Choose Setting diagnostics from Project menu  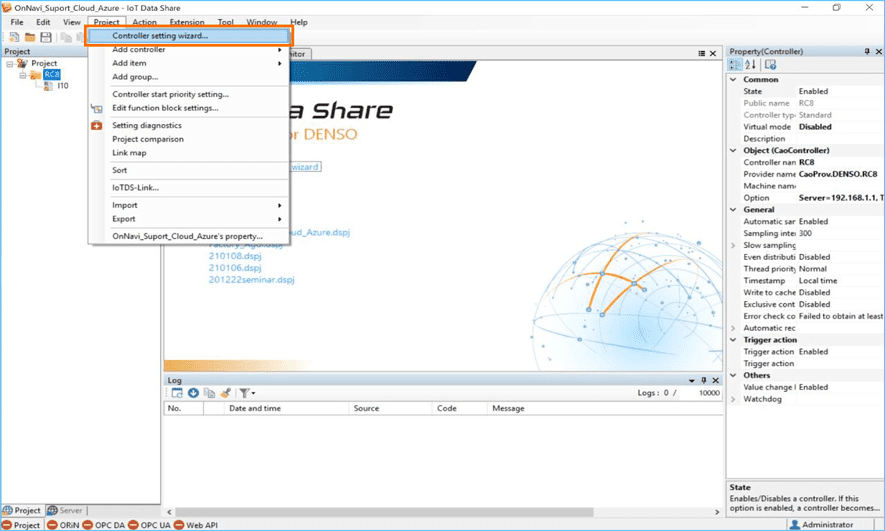(x=146, y=126)
